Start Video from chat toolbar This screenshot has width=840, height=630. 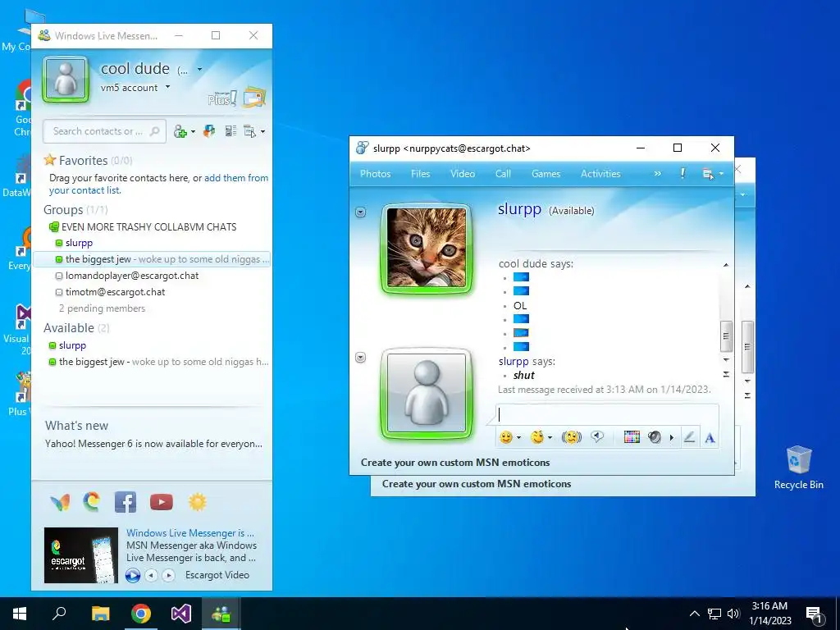pyautogui.click(x=463, y=174)
